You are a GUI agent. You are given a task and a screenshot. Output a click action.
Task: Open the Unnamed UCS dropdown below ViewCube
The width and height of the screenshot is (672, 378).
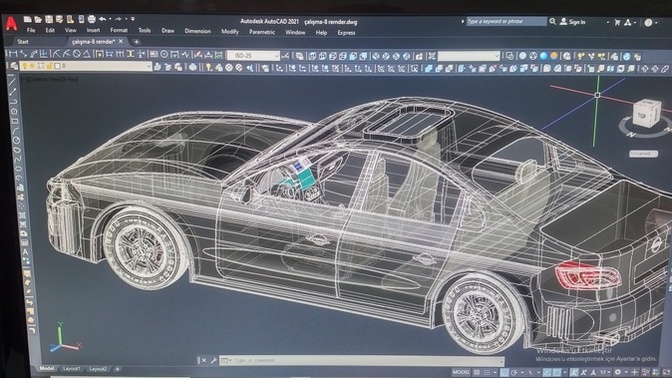tap(643, 153)
